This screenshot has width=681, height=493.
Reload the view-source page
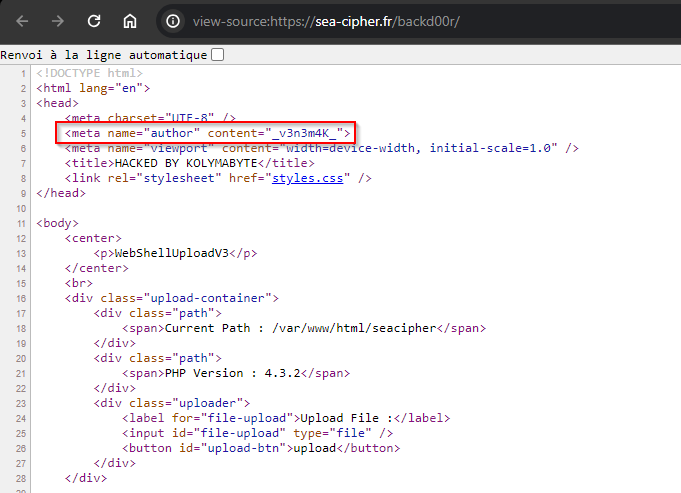(x=94, y=20)
